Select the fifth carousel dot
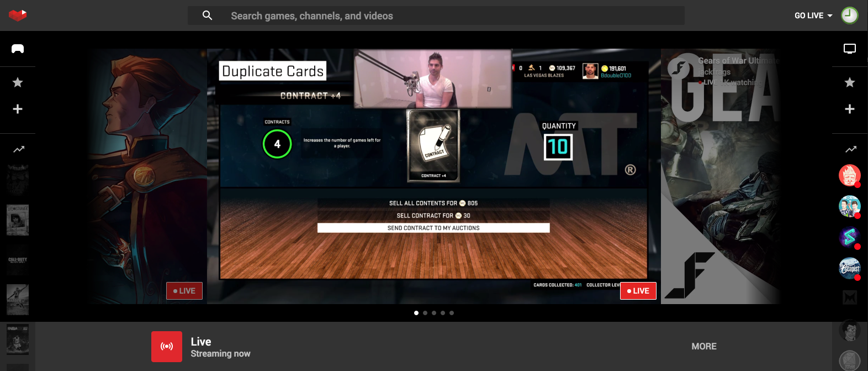868x371 pixels. 452,313
